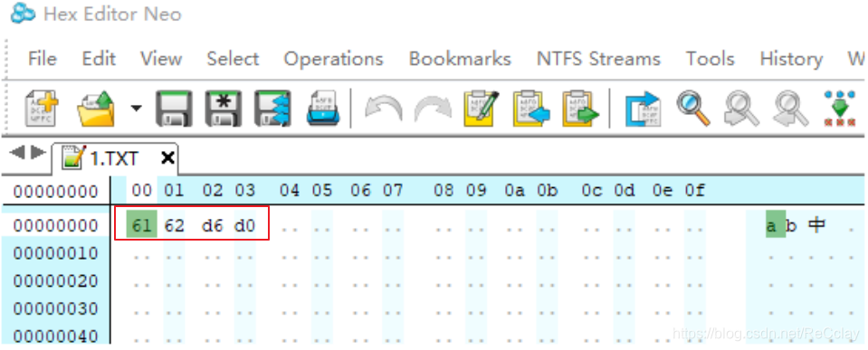The height and width of the screenshot is (350, 868).
Task: Select hex byte d0
Action: (244, 225)
